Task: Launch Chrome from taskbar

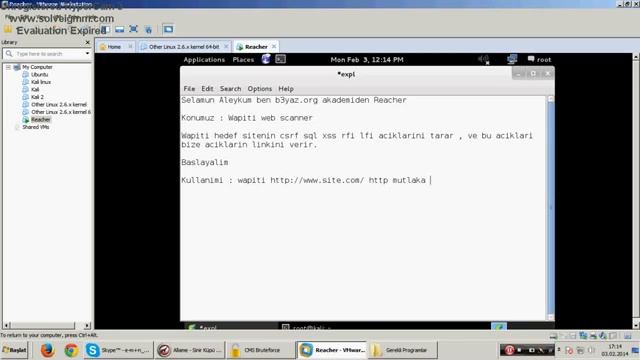Action: pos(71,350)
